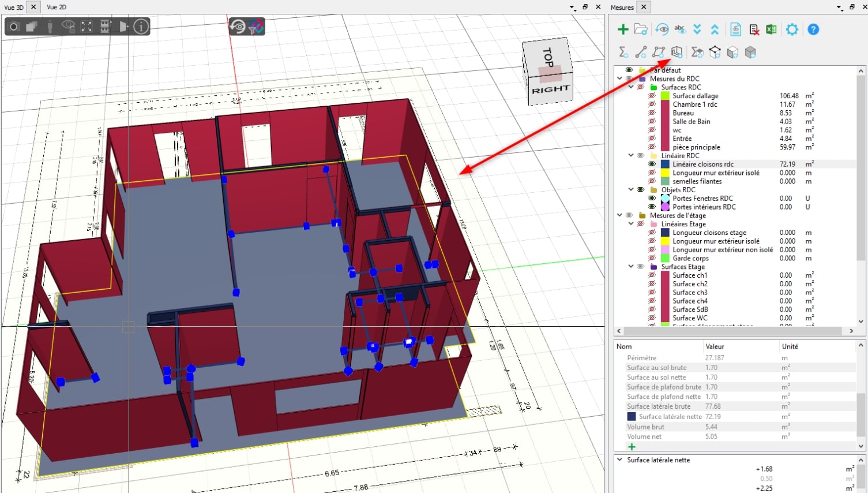This screenshot has height=493, width=868.
Task: Hide the Linéaire cloisons rdc measure
Action: (x=652, y=164)
